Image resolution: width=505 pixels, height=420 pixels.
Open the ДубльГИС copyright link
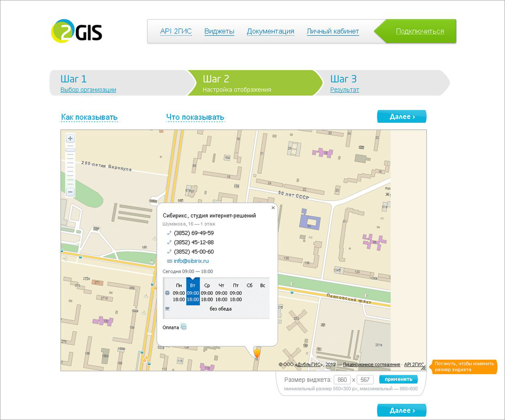308,365
